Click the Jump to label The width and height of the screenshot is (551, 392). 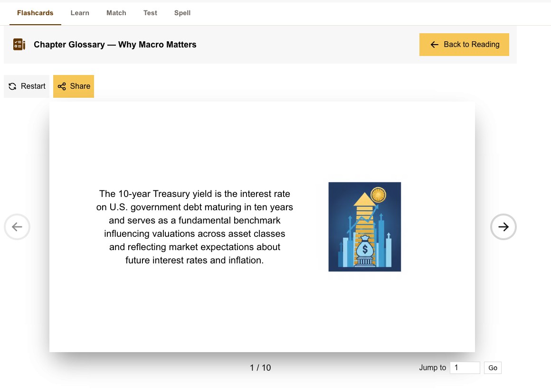[x=433, y=368]
